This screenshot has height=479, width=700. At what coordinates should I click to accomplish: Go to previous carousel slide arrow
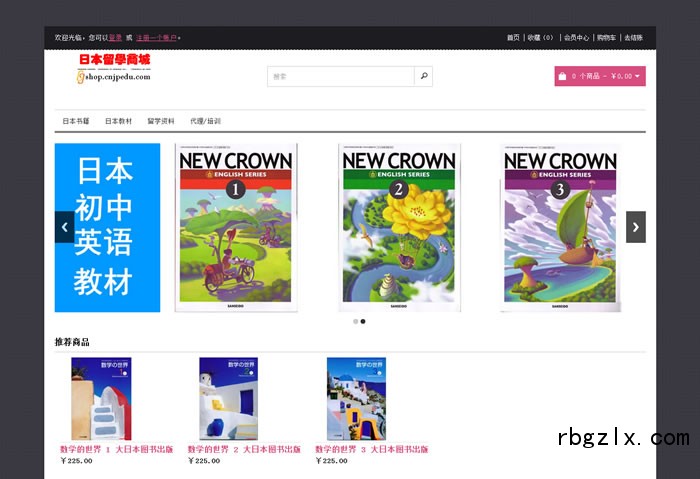(x=64, y=227)
